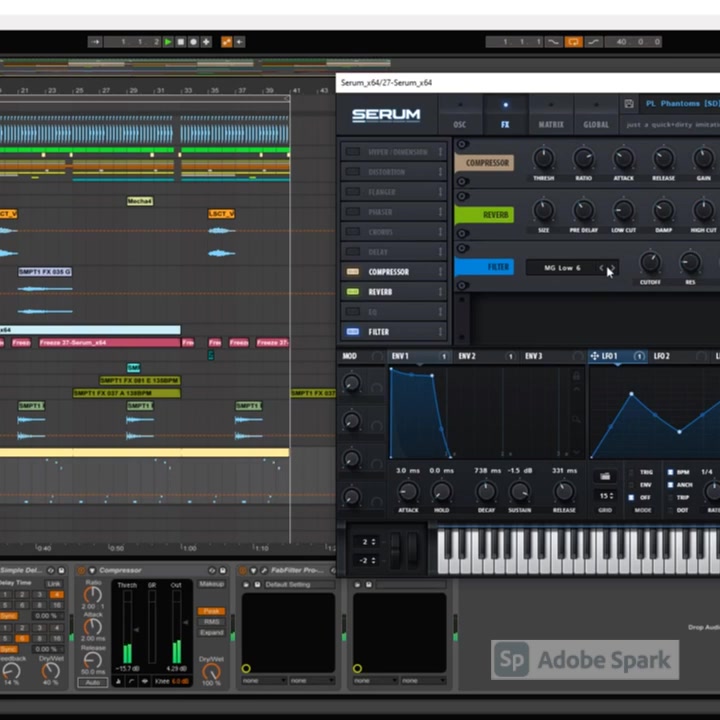Select the MOD tab in Serum
Viewport: 720px width, 720px height.
349,356
